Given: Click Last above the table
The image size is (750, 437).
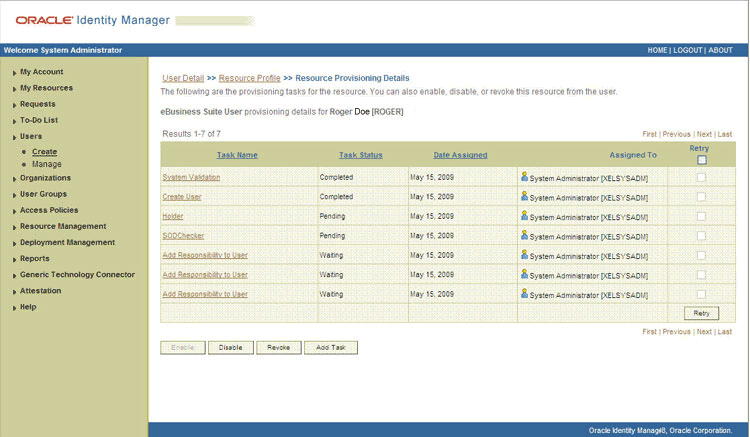Looking at the screenshot, I should (x=725, y=134).
